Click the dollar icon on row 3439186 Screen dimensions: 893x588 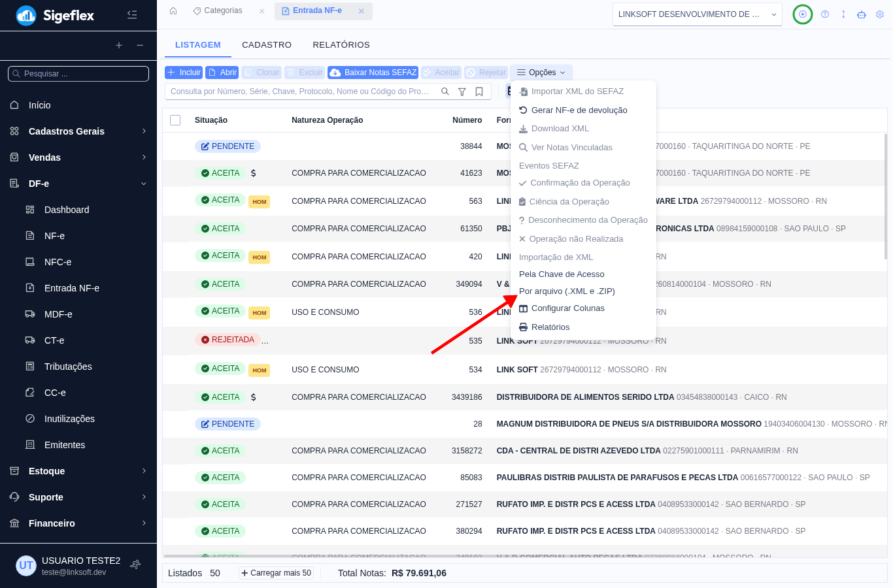tap(254, 397)
